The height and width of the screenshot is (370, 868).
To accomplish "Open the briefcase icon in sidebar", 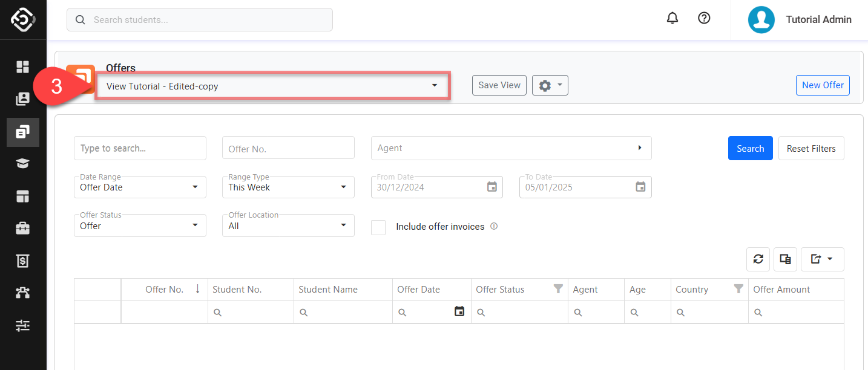I will point(23,229).
